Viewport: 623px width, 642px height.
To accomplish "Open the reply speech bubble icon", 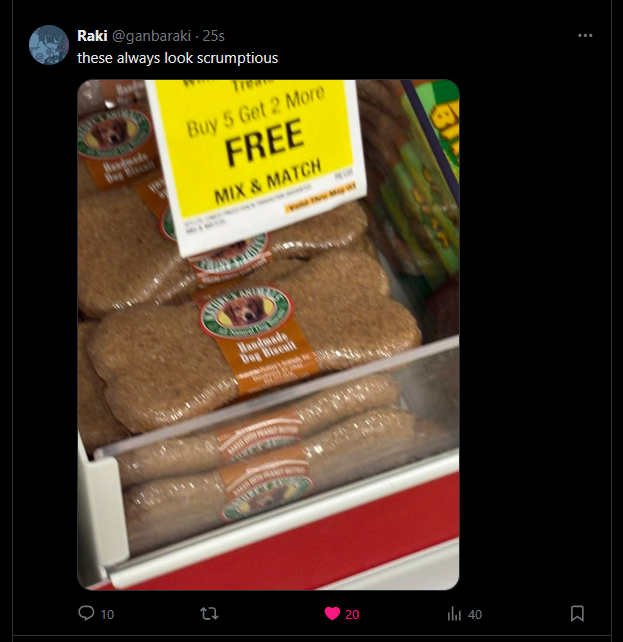I will click(x=86, y=613).
